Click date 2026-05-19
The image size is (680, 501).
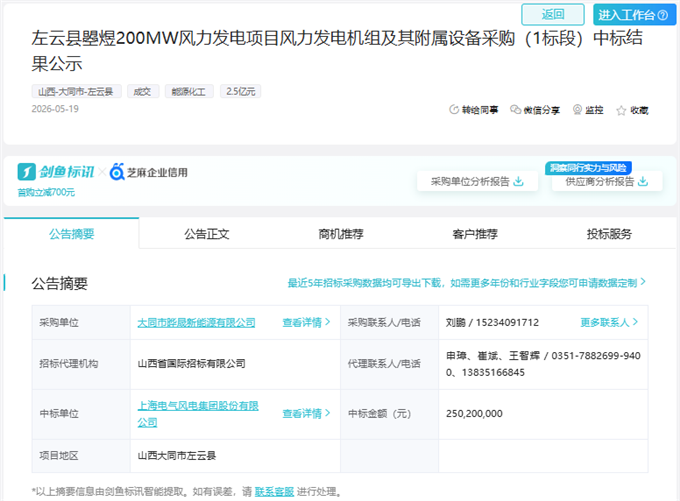(x=55, y=109)
